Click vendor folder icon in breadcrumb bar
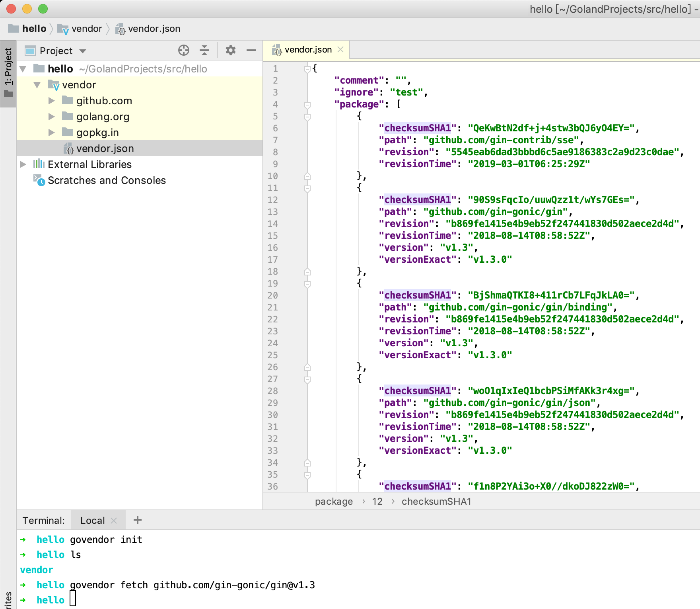This screenshot has height=609, width=700. tap(63, 29)
